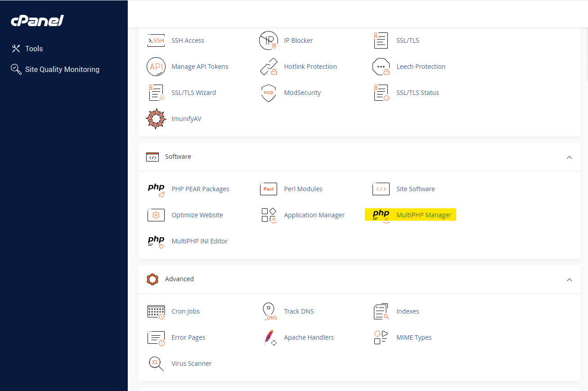
Task: Open the Cron Jobs tool
Action: click(185, 311)
